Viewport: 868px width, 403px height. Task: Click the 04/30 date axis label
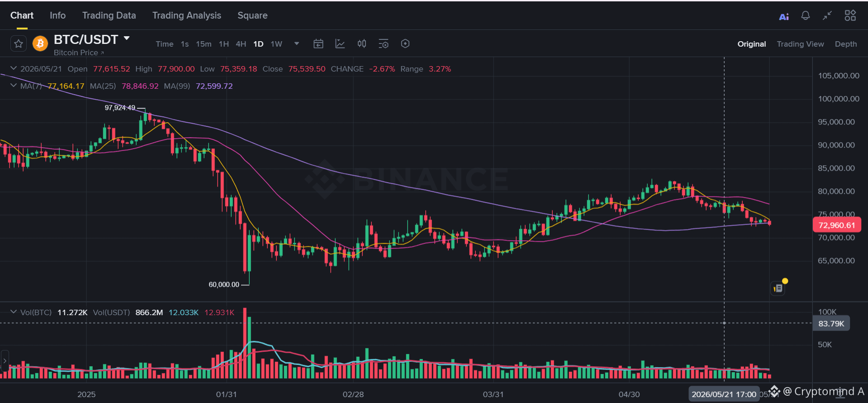pos(629,394)
